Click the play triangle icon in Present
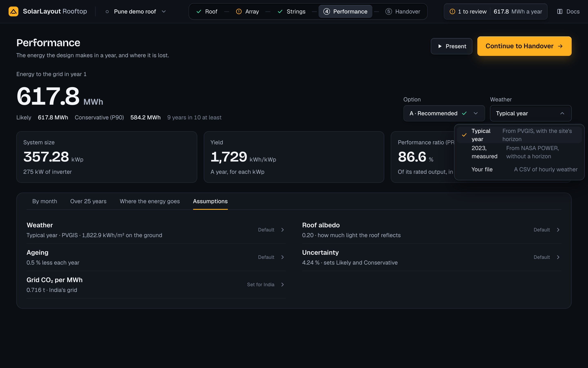Image resolution: width=588 pixels, height=368 pixels. tap(440, 46)
